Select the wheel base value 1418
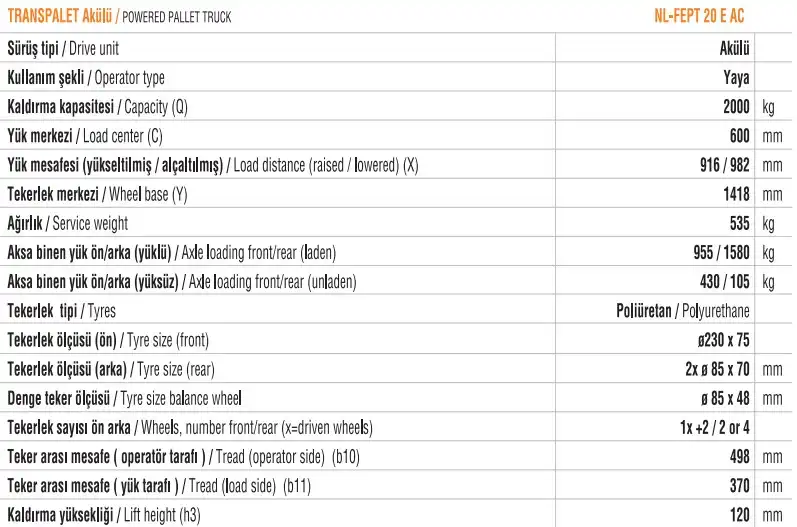The height and width of the screenshot is (527, 797). tap(736, 194)
